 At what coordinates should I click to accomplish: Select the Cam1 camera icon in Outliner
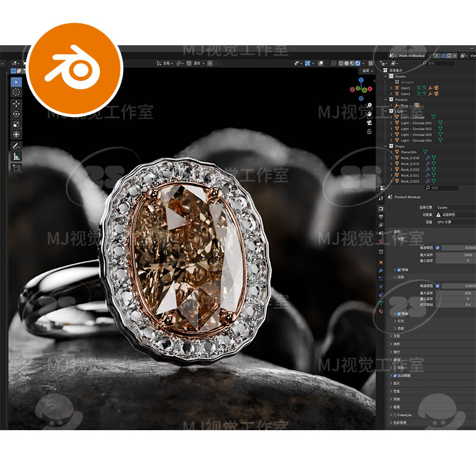click(396, 88)
